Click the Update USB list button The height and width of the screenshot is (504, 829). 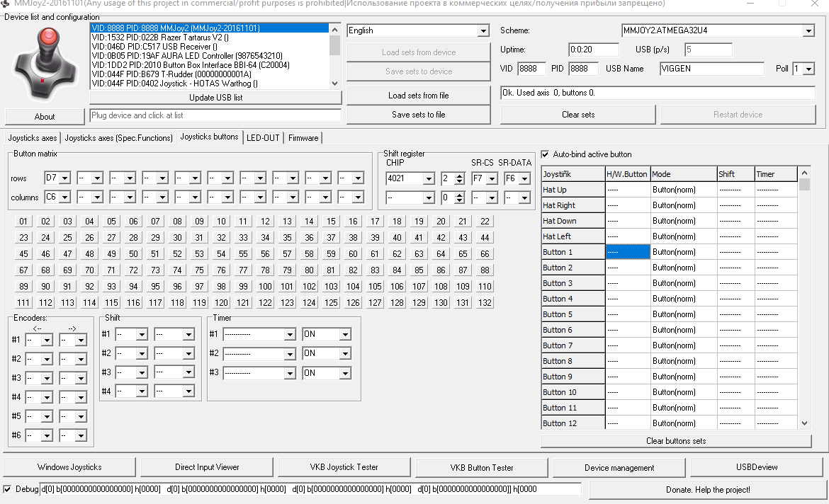215,98
